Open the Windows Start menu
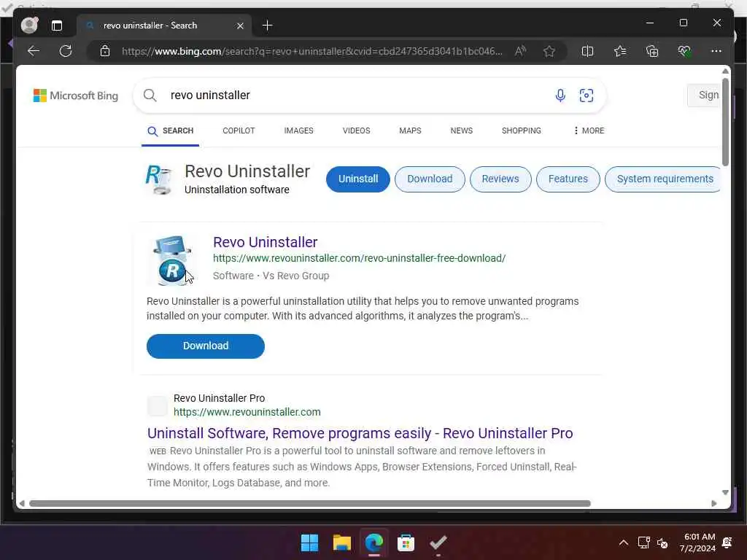 click(x=309, y=542)
